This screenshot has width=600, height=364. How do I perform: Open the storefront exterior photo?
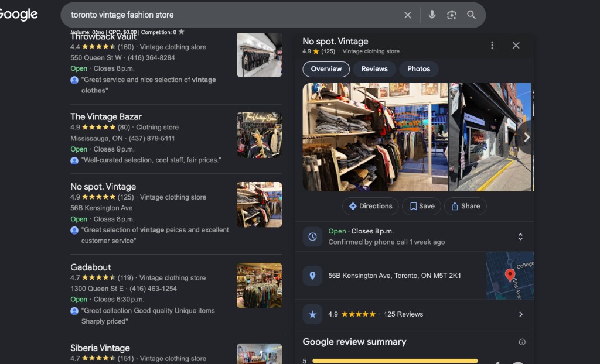490,138
